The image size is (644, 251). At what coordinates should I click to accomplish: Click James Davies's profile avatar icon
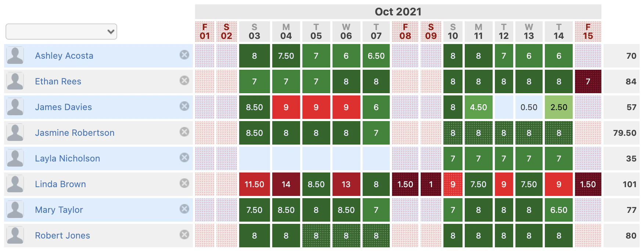[15, 107]
